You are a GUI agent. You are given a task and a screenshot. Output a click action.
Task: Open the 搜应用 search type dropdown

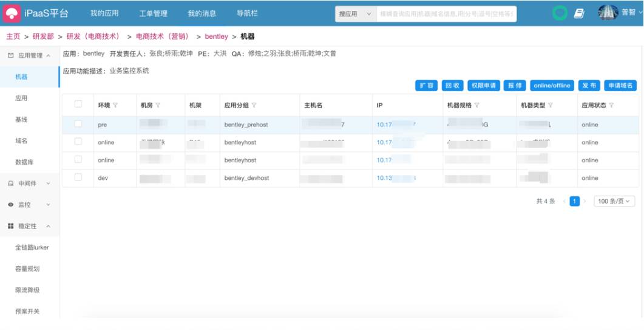coord(355,14)
